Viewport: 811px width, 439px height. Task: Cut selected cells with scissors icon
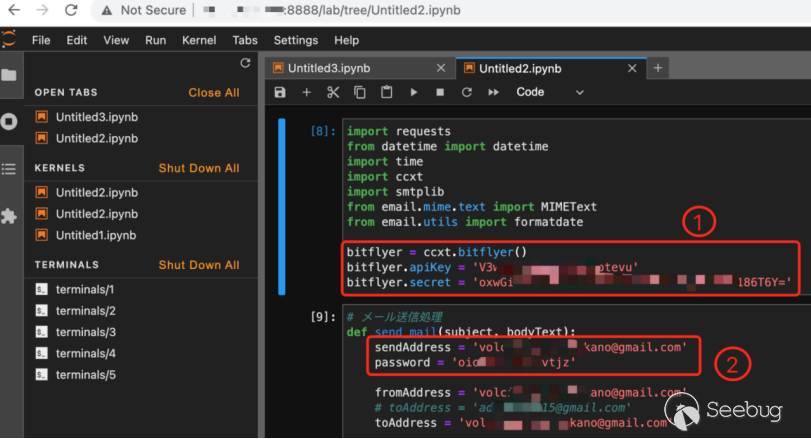333,92
